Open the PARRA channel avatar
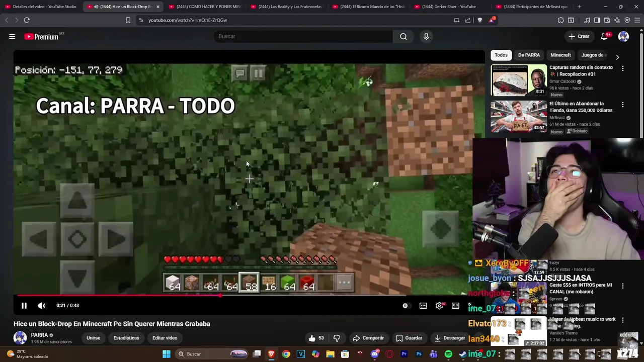Image resolution: width=644 pixels, height=362 pixels. 20,338
